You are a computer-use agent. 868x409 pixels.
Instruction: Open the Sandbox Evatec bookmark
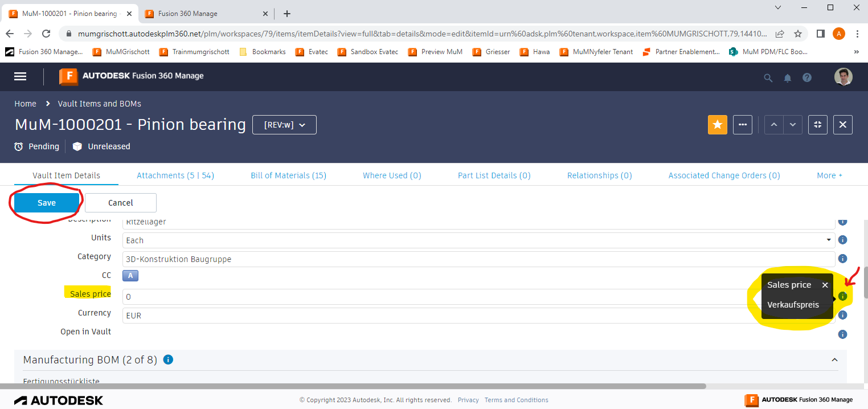(368, 52)
